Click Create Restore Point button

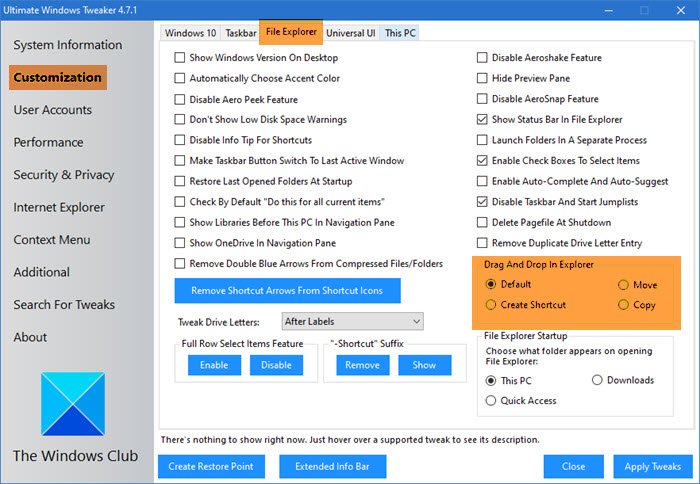pos(211,467)
